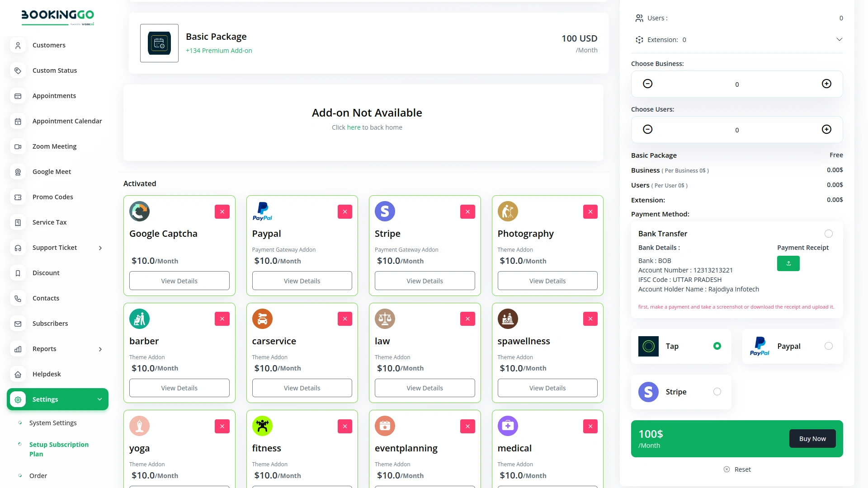Image resolution: width=868 pixels, height=488 pixels.
Task: Click the Settings gear icon
Action: pos(18,399)
